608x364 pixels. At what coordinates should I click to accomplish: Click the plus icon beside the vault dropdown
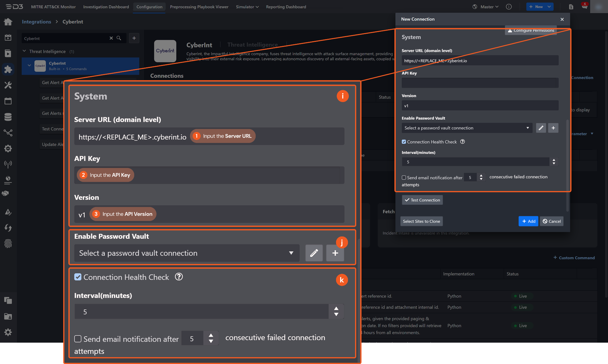pos(553,128)
